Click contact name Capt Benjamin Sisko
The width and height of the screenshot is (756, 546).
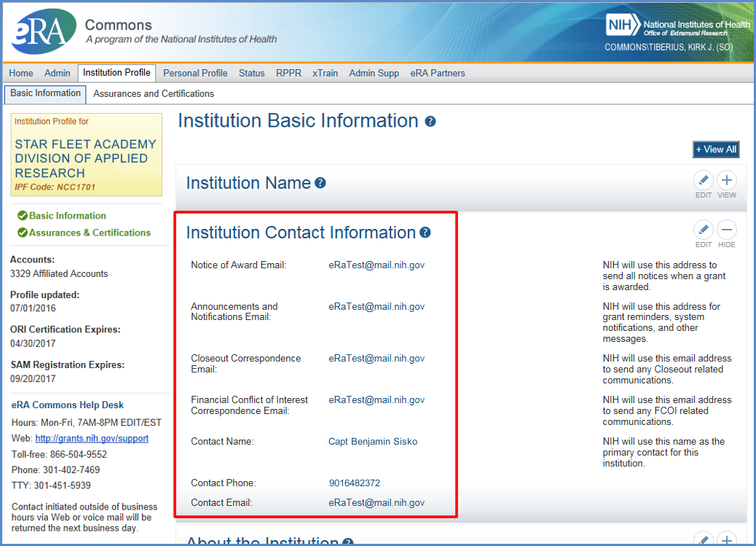pos(373,442)
